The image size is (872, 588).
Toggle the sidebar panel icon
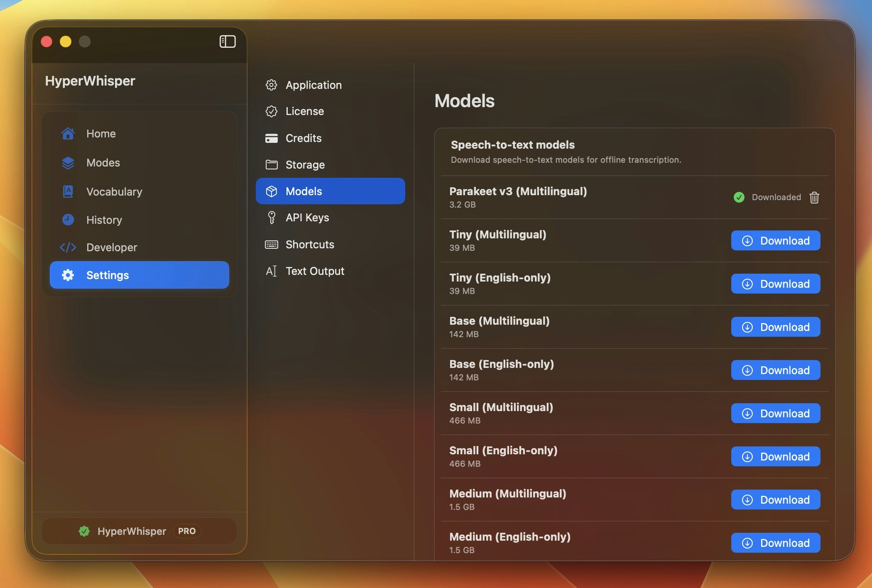pyautogui.click(x=227, y=42)
